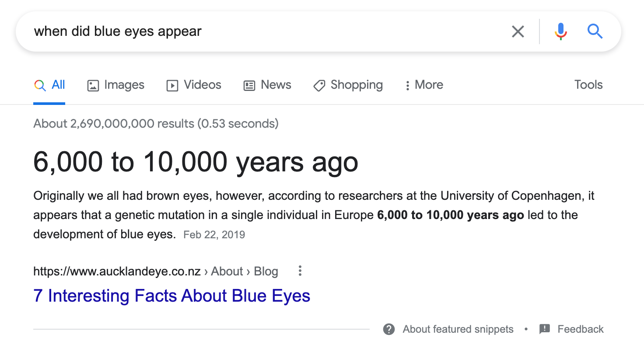
Task: Click the Shopping tab tag icon
Action: click(319, 86)
